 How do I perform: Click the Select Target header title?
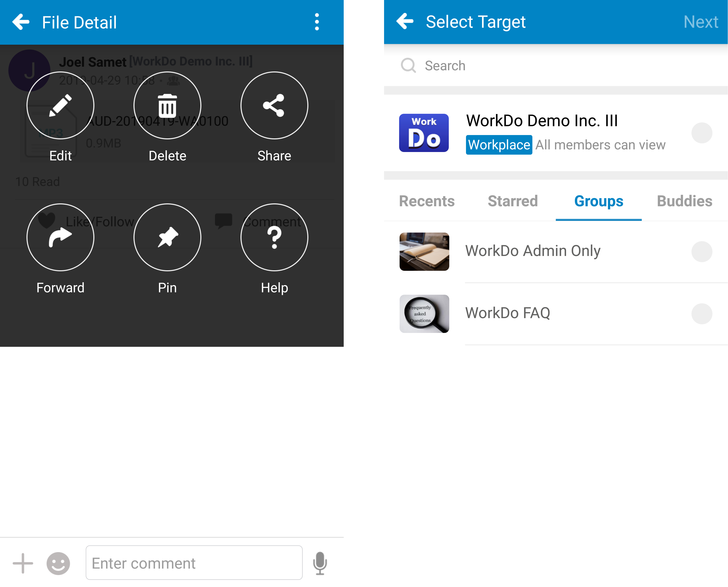click(476, 22)
